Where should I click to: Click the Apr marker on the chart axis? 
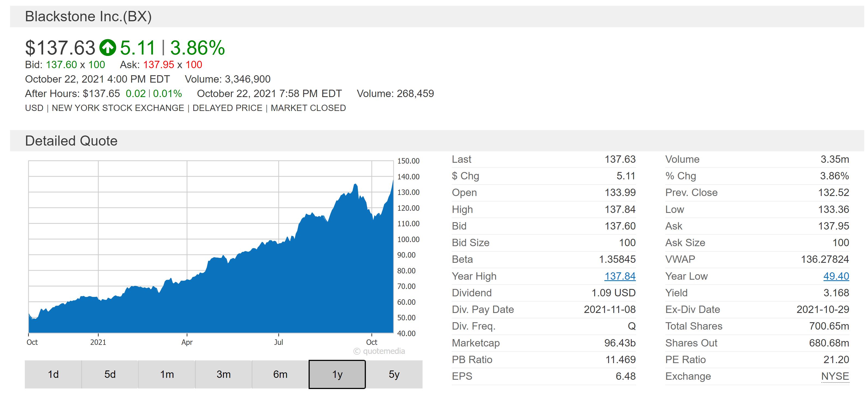coord(187,342)
